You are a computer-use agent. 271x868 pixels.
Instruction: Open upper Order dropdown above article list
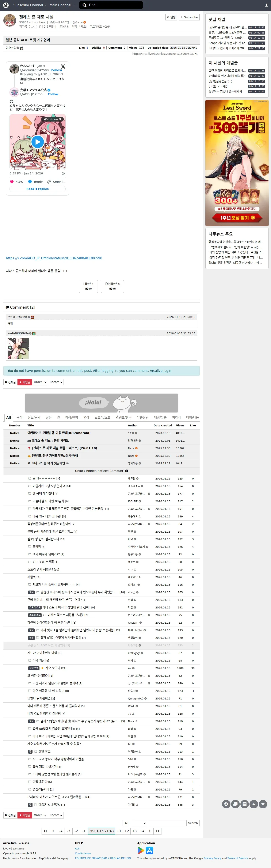coord(40,382)
